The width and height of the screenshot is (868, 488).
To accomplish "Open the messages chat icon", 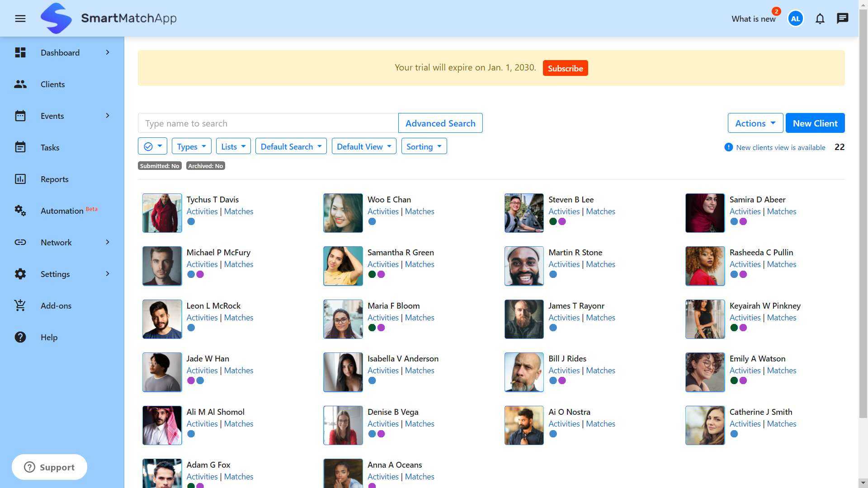I will (x=842, y=19).
